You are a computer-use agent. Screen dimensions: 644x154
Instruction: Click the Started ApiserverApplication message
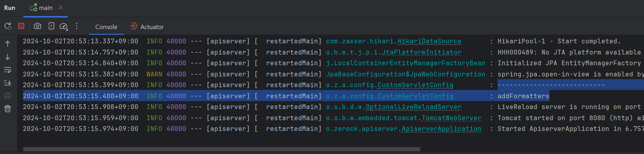tap(571, 129)
